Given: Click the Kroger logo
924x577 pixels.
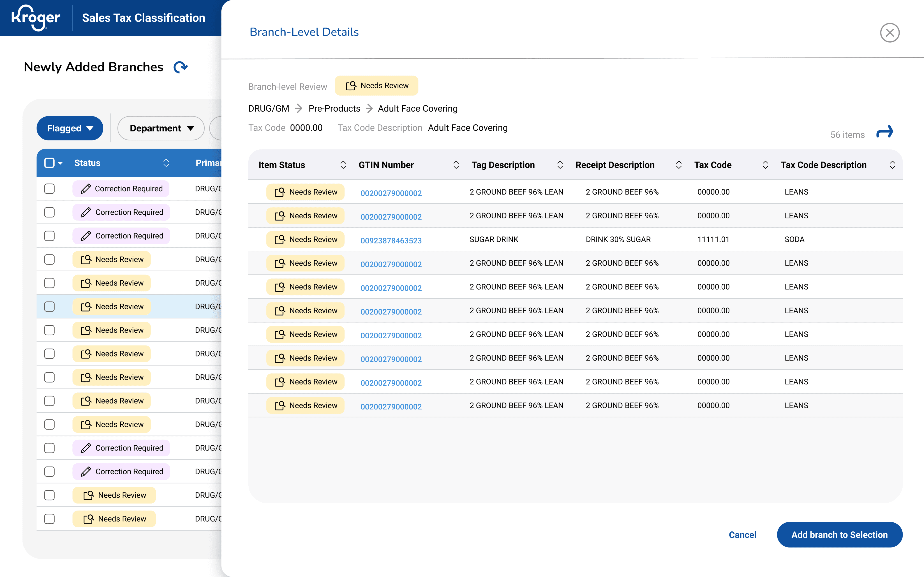Looking at the screenshot, I should 35,18.
